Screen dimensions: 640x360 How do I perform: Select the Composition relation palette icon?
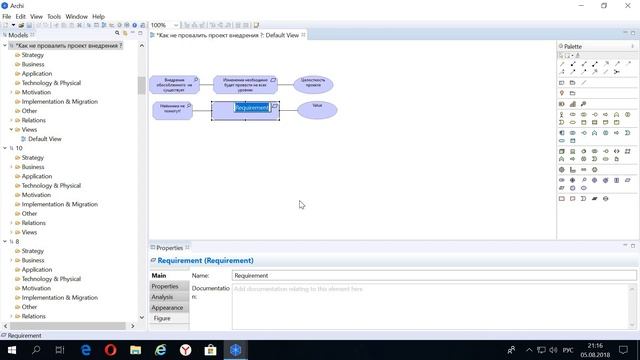click(x=572, y=64)
